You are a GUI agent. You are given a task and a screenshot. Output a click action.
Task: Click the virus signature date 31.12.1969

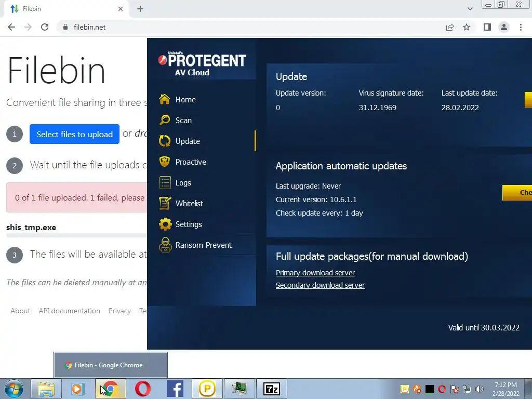[x=378, y=108]
